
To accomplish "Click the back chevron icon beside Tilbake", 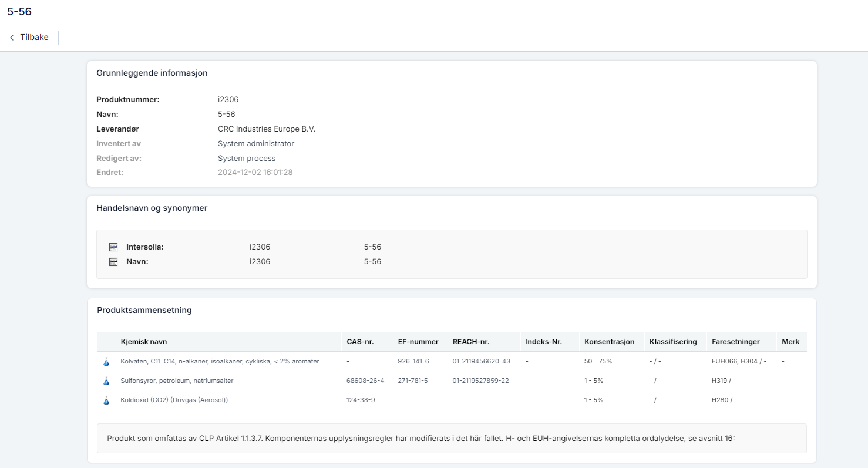I will [x=12, y=38].
